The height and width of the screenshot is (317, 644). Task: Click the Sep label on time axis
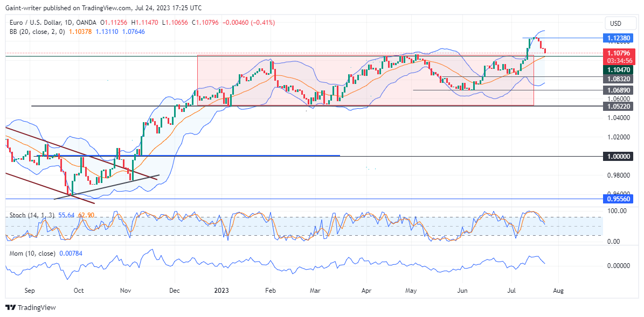pos(30,290)
